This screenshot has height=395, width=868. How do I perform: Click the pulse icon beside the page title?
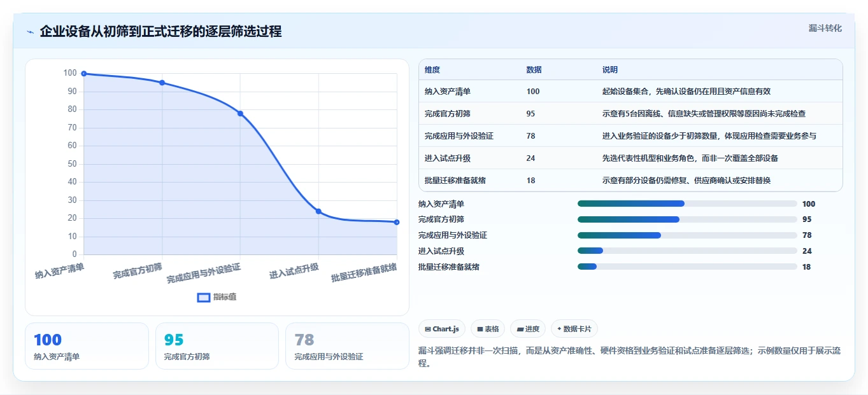pyautogui.click(x=30, y=32)
